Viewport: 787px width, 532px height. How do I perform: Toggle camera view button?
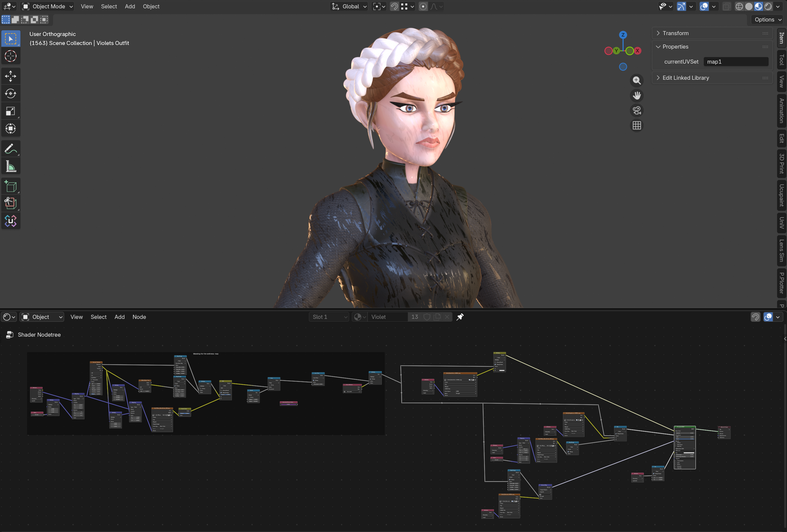(x=637, y=111)
